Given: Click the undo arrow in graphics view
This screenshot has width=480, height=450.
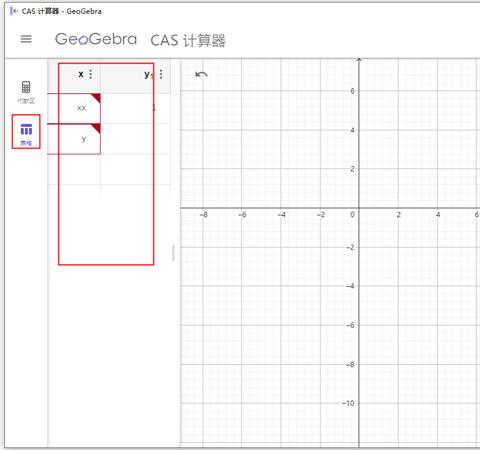Looking at the screenshot, I should [x=201, y=74].
